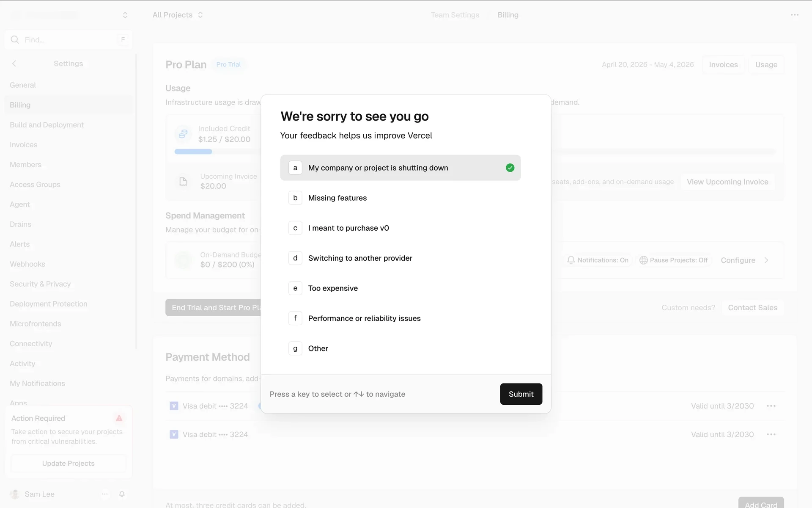
Task: Click the 'a' key badge
Action: [x=295, y=168]
